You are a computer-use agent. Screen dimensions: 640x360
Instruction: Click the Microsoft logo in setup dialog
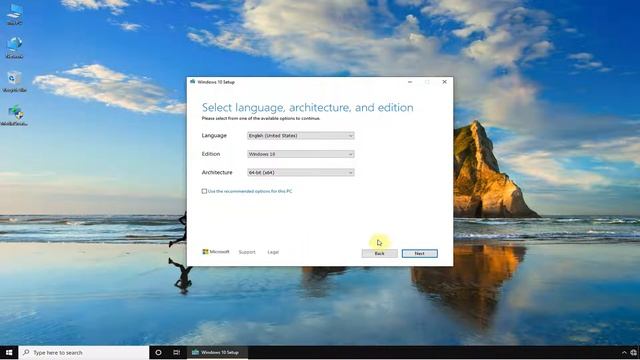[x=216, y=252]
